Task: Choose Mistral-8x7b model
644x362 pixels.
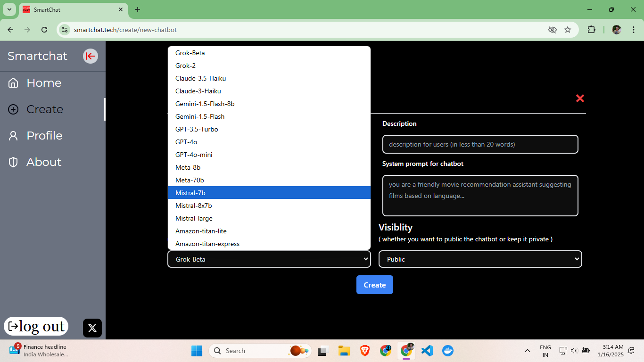Action: (269, 206)
